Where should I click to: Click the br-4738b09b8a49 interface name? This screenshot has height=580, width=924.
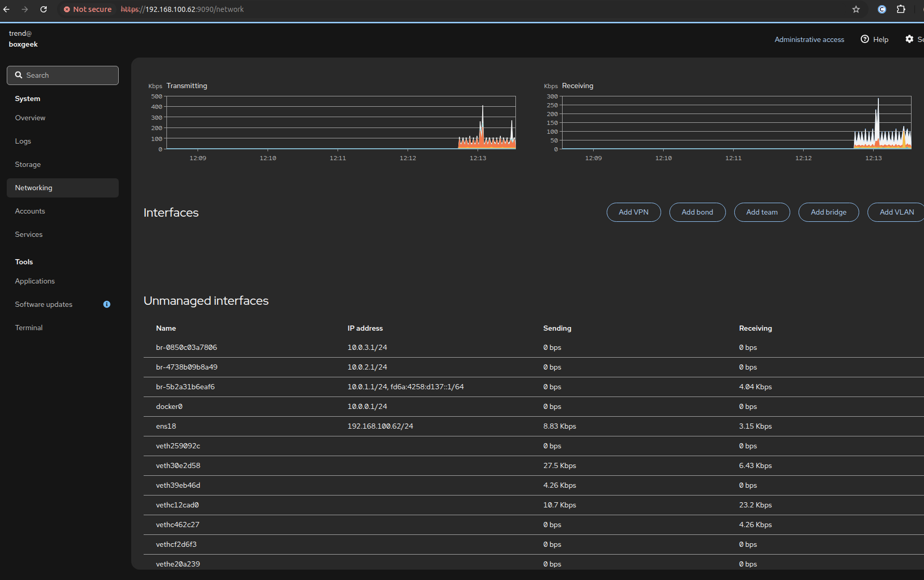187,367
